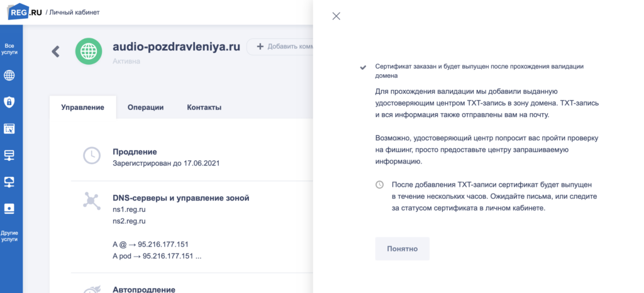
Task: Open the Автопродление section heading
Action: point(144,289)
